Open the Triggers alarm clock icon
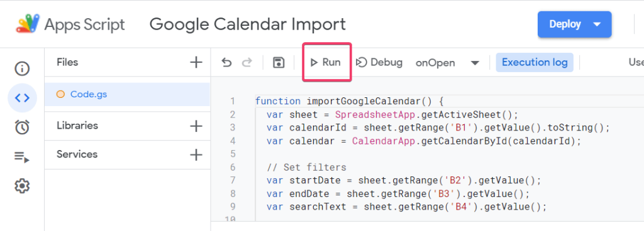 click(22, 127)
